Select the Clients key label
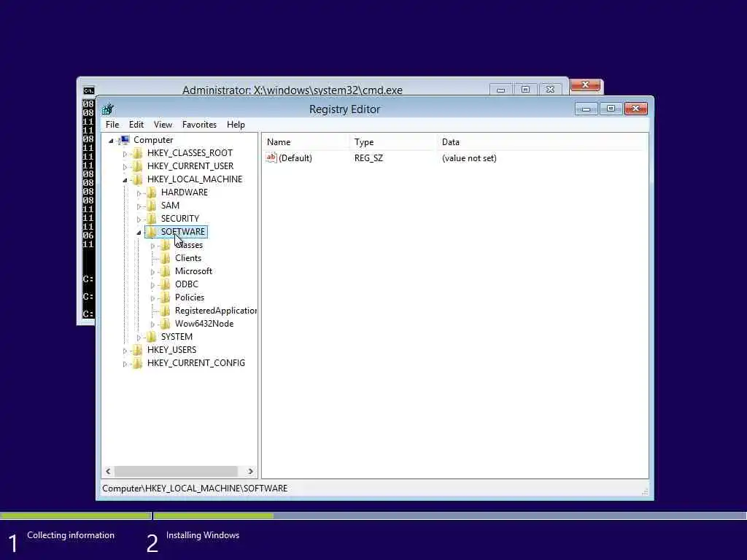 tap(188, 258)
